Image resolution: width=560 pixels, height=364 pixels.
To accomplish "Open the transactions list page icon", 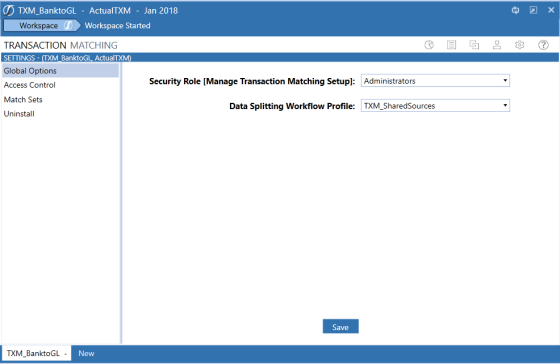I will coord(451,45).
